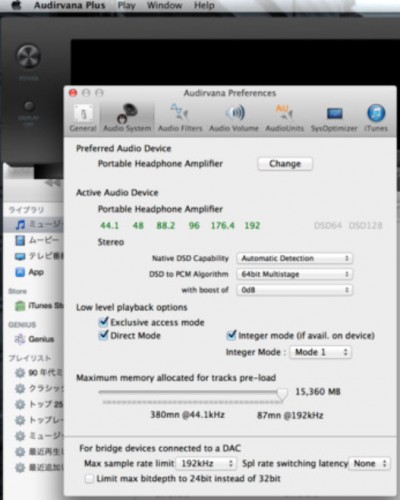Click the small display knob in Audirvana player
Screen dimensions: 400x500
[x=29, y=106]
